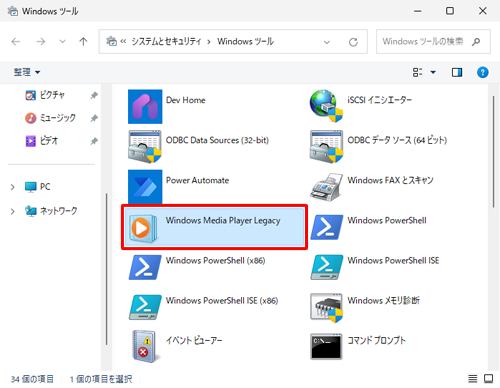The height and width of the screenshot is (388, 500).
Task: Select the Power Automate icon
Action: (x=145, y=187)
